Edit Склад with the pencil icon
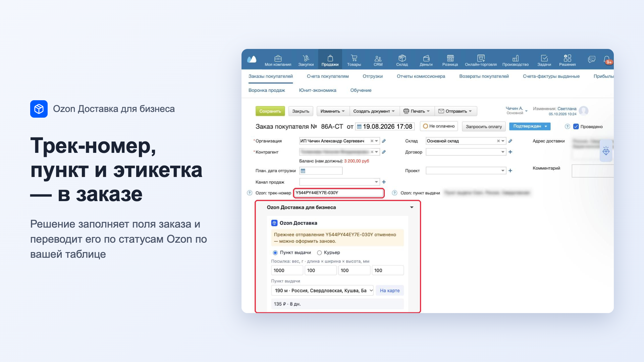 coord(510,141)
